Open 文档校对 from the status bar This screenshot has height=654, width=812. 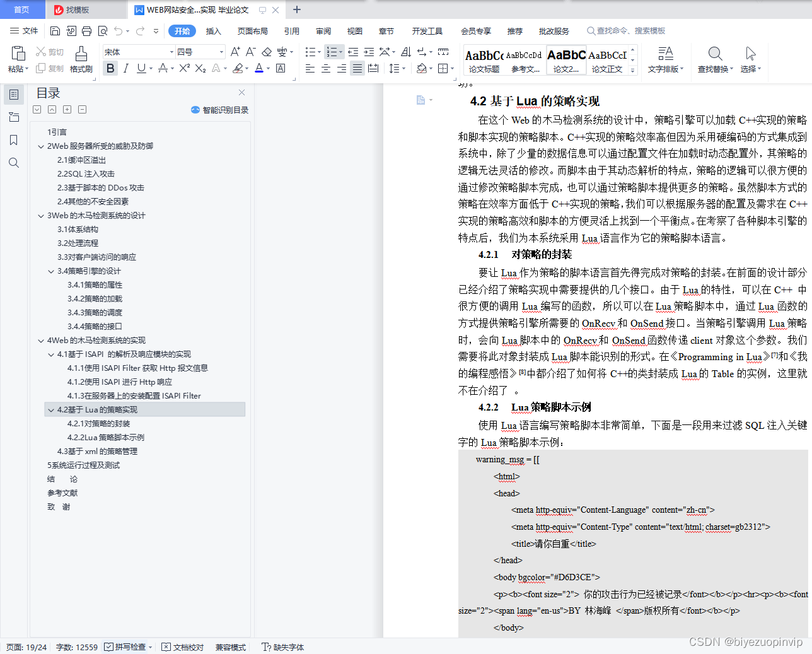pyautogui.click(x=182, y=647)
